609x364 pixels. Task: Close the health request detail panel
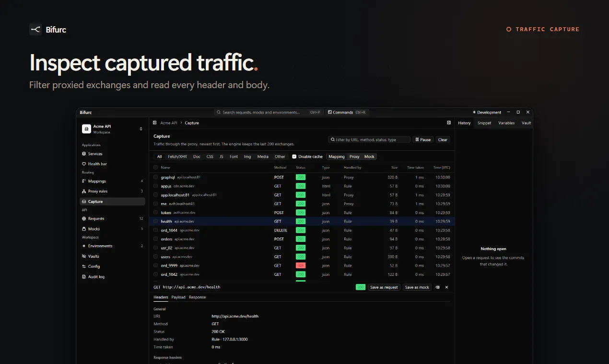coord(446,287)
